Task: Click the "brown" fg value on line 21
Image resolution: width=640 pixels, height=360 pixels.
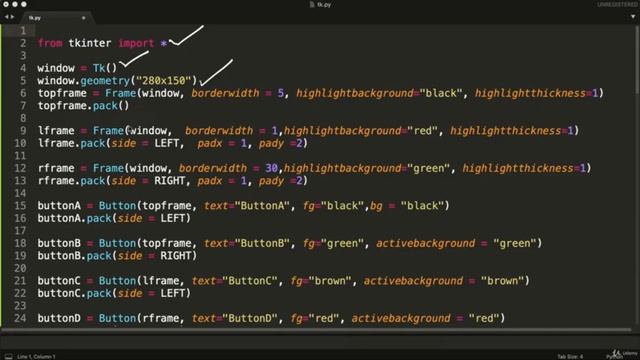Action: pyautogui.click(x=330, y=281)
